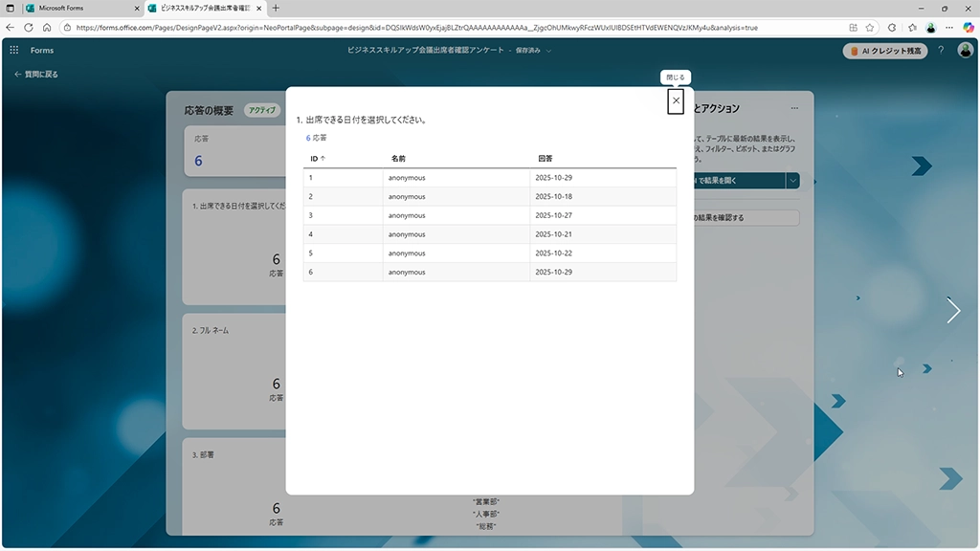The image size is (980, 551).
Task: Click the browser back arrow button
Action: [x=11, y=28]
